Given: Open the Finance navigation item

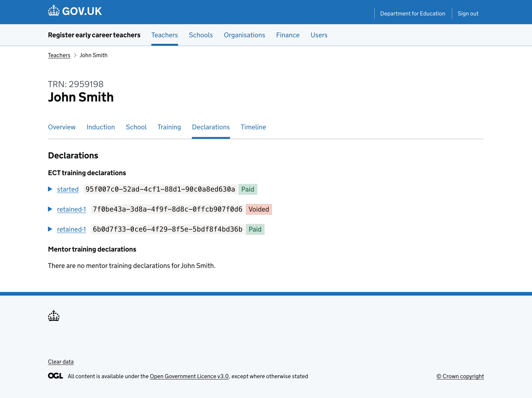Looking at the screenshot, I should pos(288,35).
